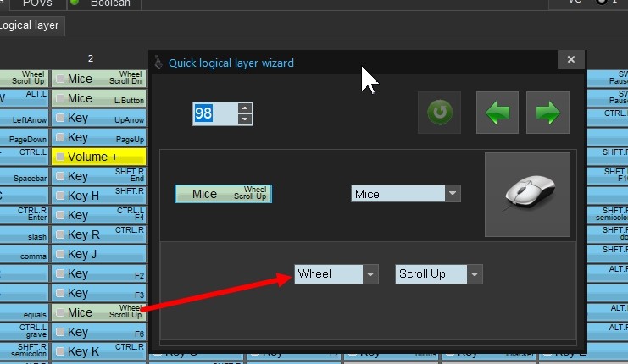Select the slash cell in first column

24,234
